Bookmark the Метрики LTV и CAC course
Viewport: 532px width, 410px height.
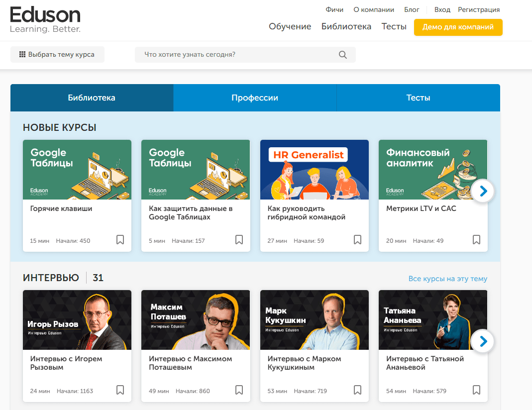(x=476, y=240)
